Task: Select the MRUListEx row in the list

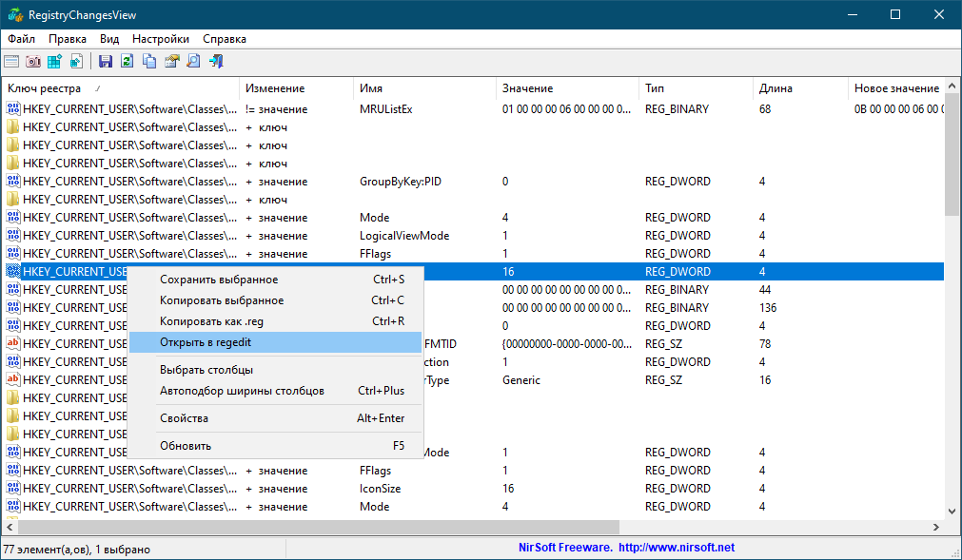Action: tap(385, 109)
